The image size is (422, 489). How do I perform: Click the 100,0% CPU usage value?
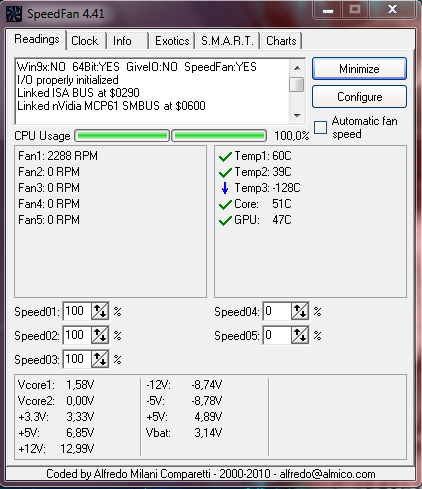[292, 136]
